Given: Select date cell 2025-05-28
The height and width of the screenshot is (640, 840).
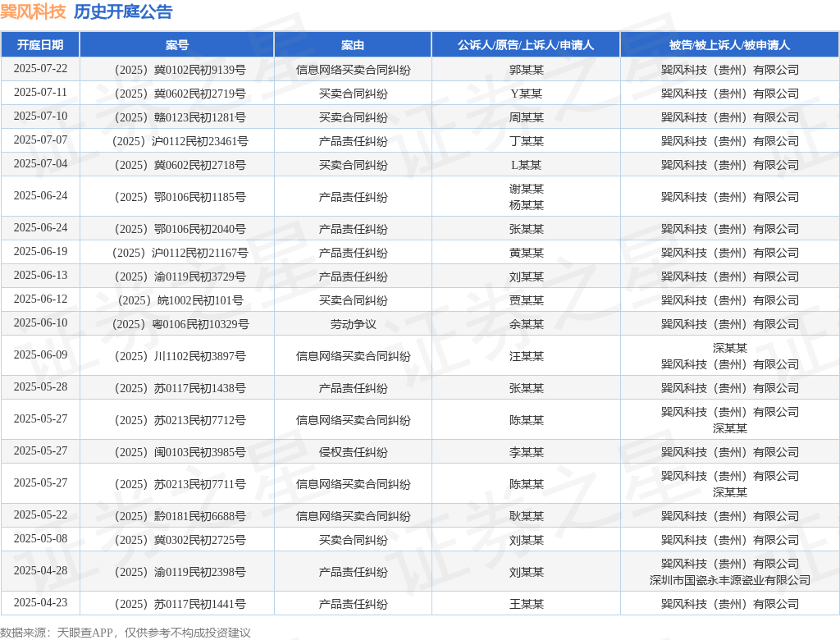Looking at the screenshot, I should pos(40,387).
